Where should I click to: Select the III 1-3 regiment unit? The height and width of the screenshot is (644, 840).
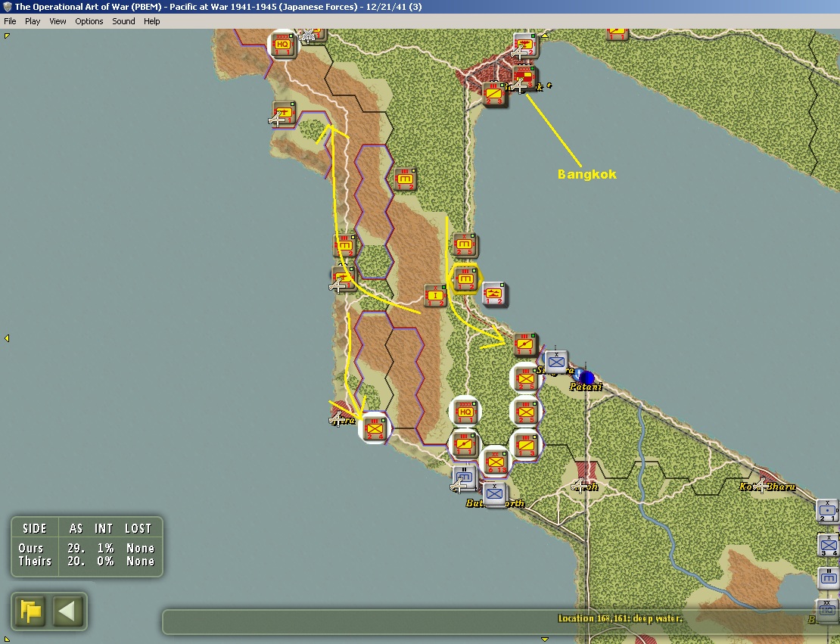coord(525,445)
